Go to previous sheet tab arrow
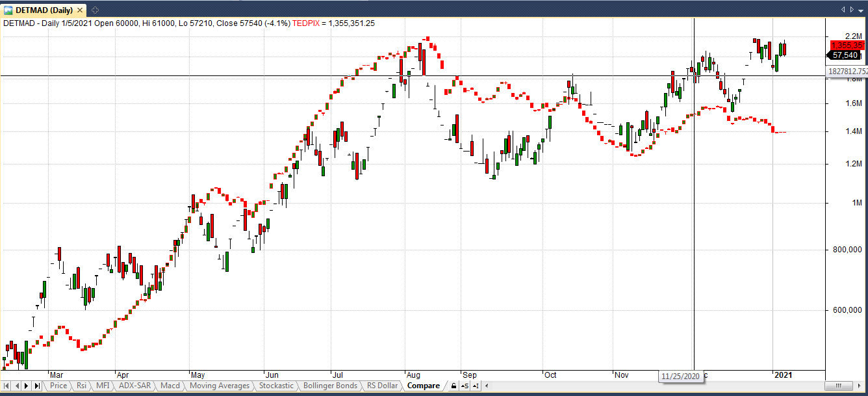Screen dimensions: 868x396 (17, 386)
